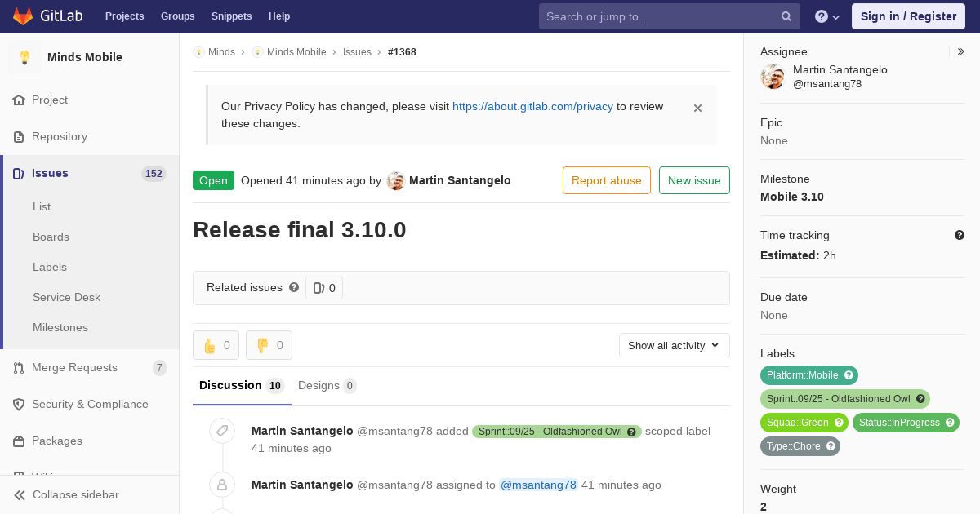The image size is (980, 514).
Task: Open Mobile 3.10 milestone link
Action: (x=792, y=197)
